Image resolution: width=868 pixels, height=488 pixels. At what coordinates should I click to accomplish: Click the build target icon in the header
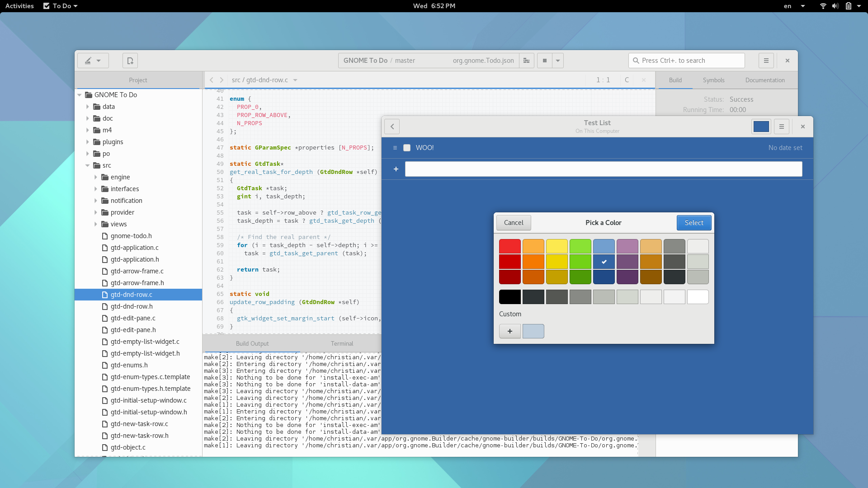click(526, 61)
